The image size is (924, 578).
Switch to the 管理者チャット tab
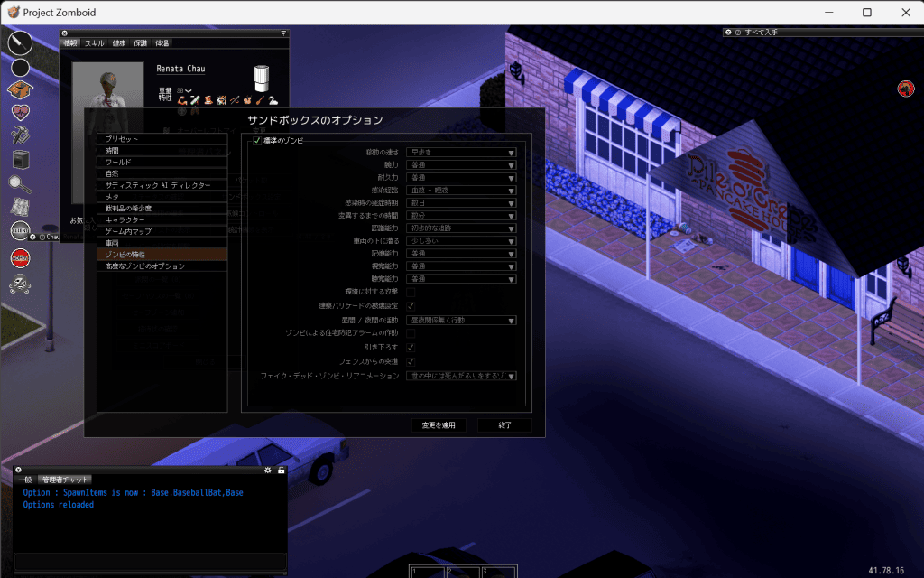coord(65,480)
